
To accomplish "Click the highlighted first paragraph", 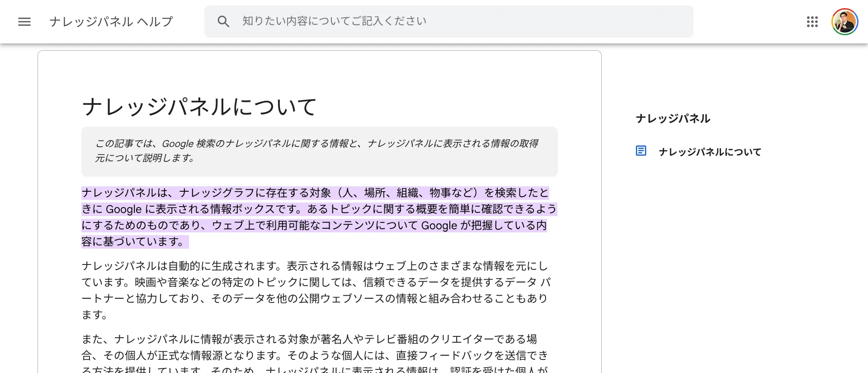I will click(x=319, y=217).
